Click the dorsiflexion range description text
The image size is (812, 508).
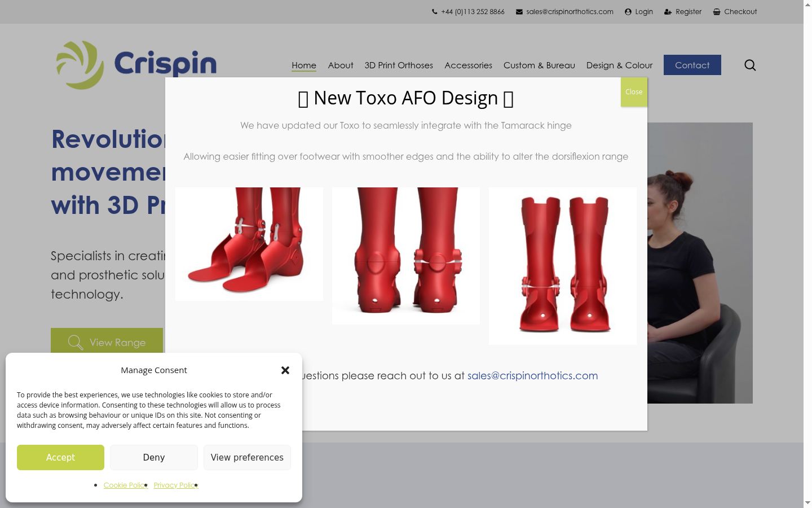pos(406,156)
